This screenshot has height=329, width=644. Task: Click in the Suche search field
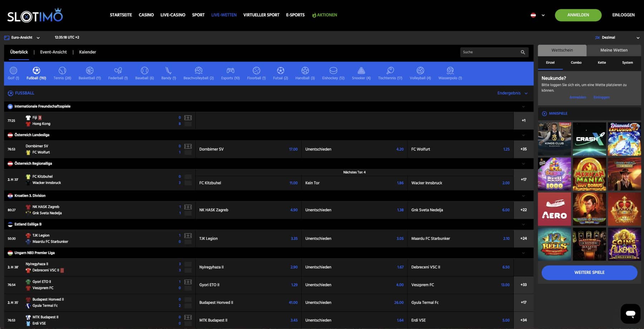point(489,52)
